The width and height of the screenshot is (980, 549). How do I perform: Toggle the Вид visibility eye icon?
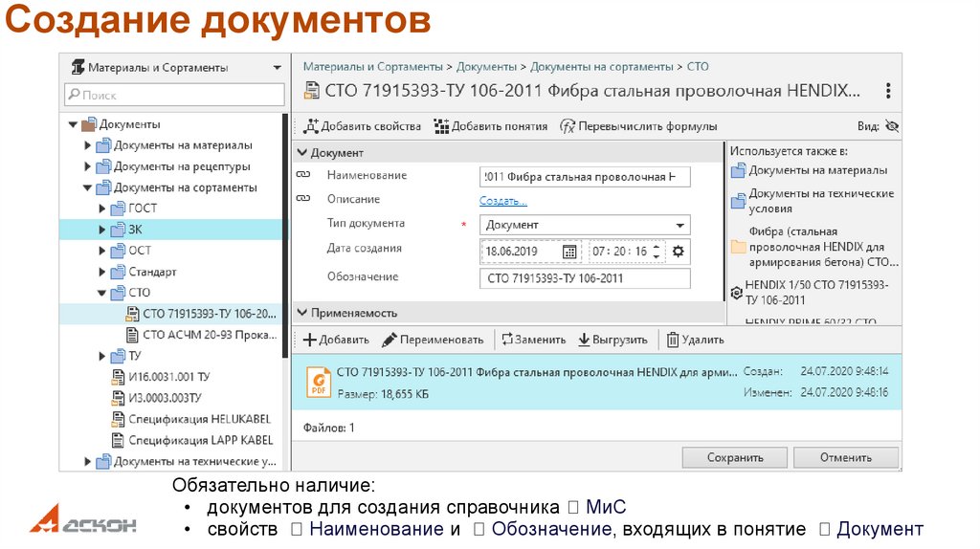click(892, 126)
